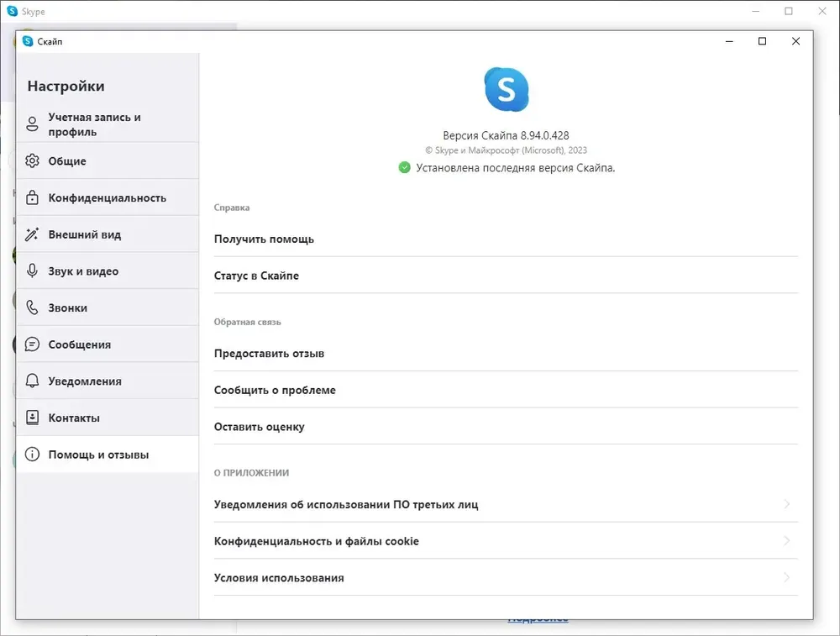The image size is (840, 636).
Task: Click the magic wand icon for Внешний вид
Action: [x=32, y=234]
